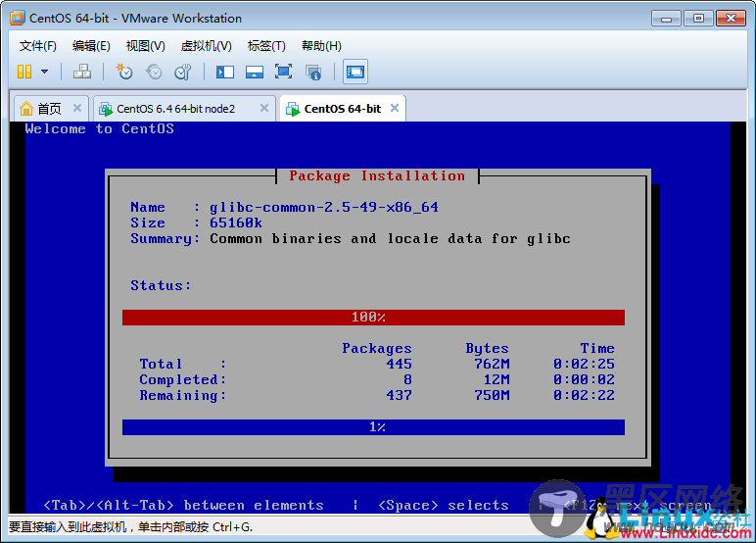The height and width of the screenshot is (543, 756).
Task: Click the status bar Ctrl+G hint text
Action: click(x=130, y=527)
